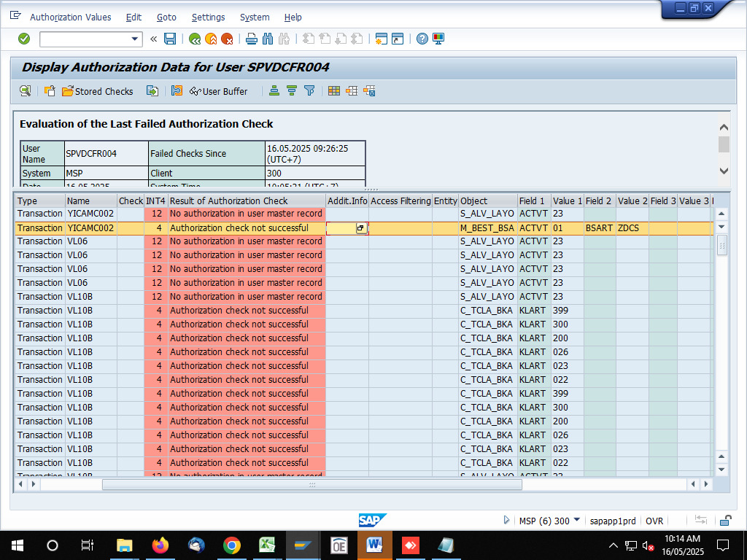This screenshot has height=560, width=747.
Task: Click the evaluation panel scroll down arrow
Action: point(724,171)
